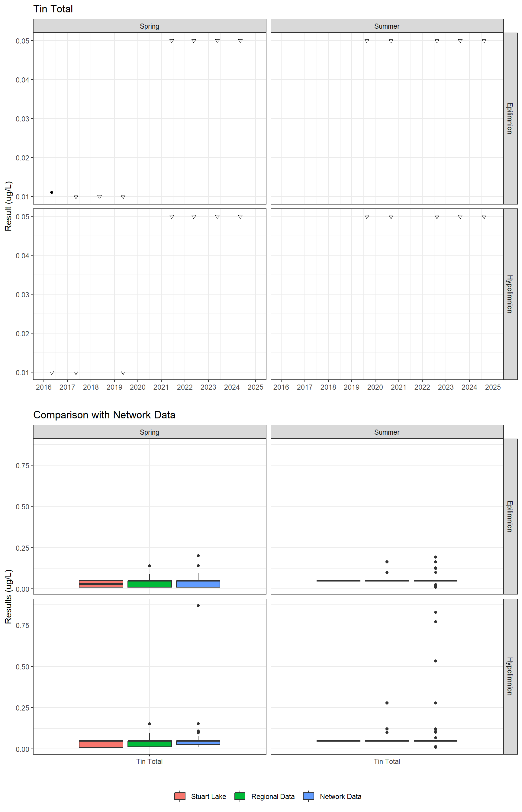The height and width of the screenshot is (812, 522).
Task: Click the green Regional Data legend swatch
Action: (x=240, y=796)
